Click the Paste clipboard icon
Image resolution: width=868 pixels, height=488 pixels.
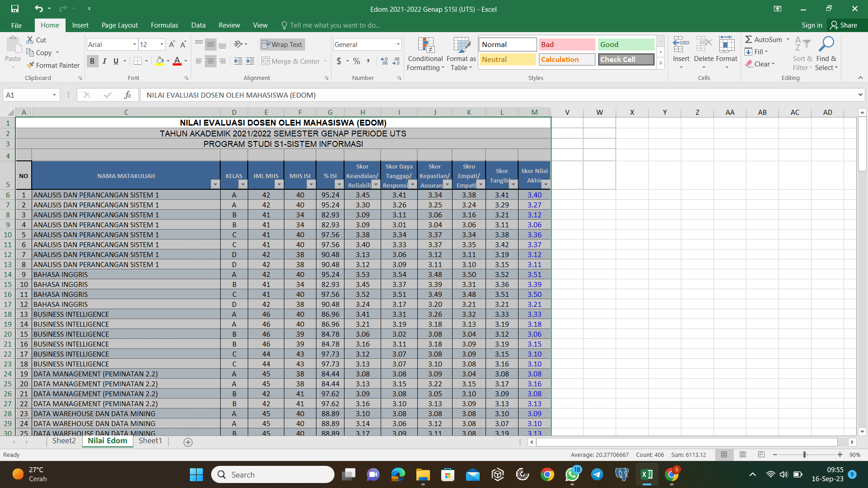click(13, 45)
